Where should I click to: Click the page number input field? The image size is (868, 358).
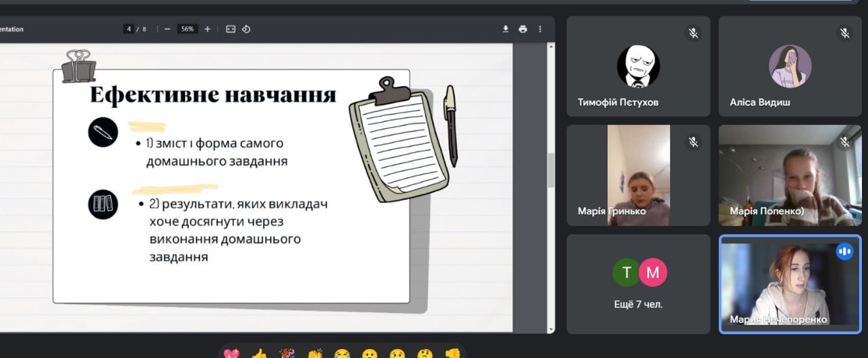click(129, 29)
